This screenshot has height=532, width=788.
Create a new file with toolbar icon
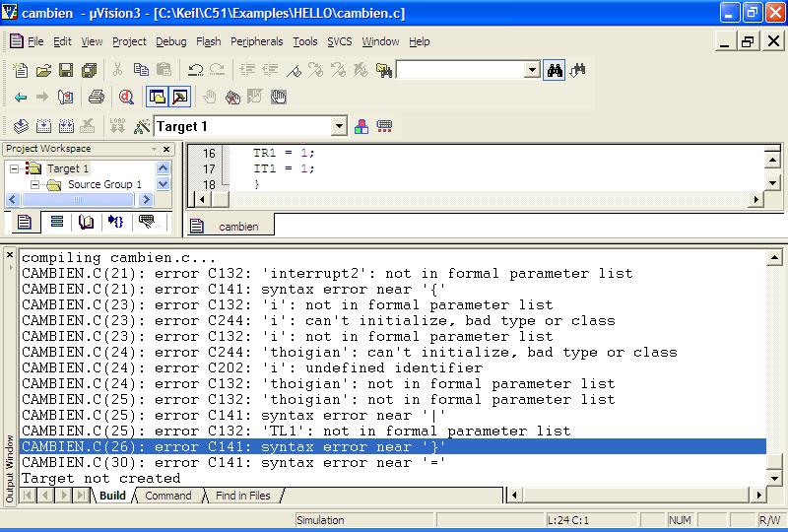[x=21, y=70]
